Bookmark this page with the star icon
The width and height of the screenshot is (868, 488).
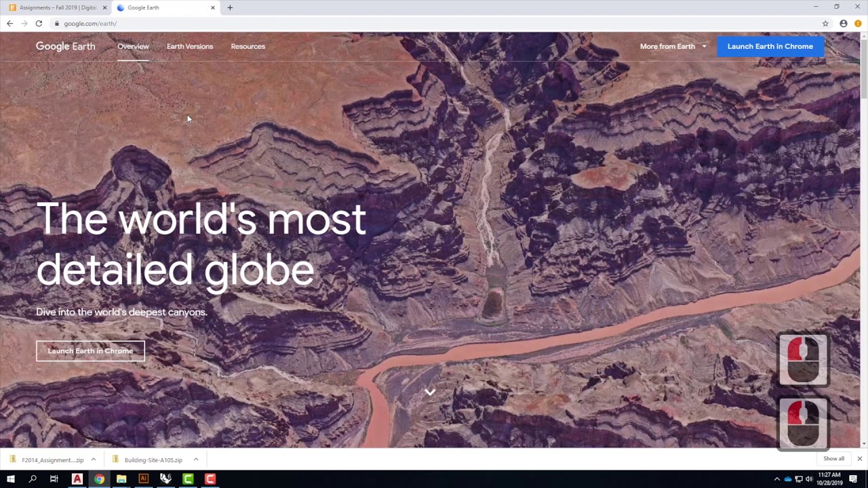coord(825,23)
